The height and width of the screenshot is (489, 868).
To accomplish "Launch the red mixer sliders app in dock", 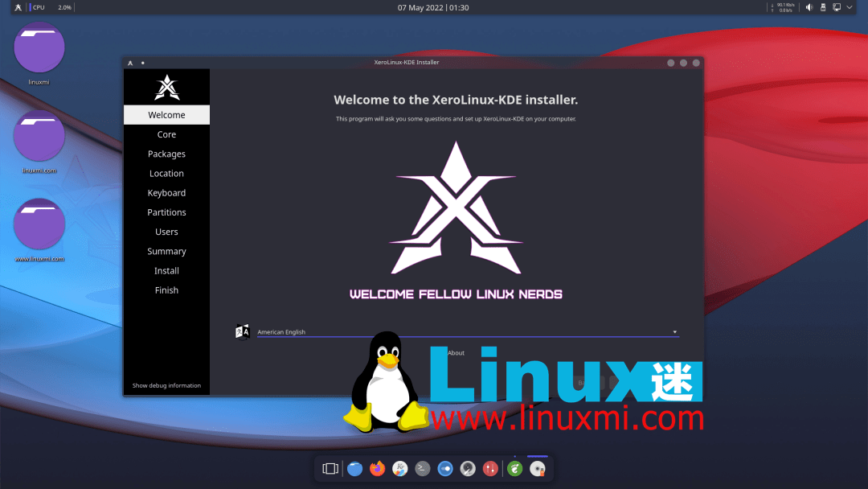I will tap(490, 469).
